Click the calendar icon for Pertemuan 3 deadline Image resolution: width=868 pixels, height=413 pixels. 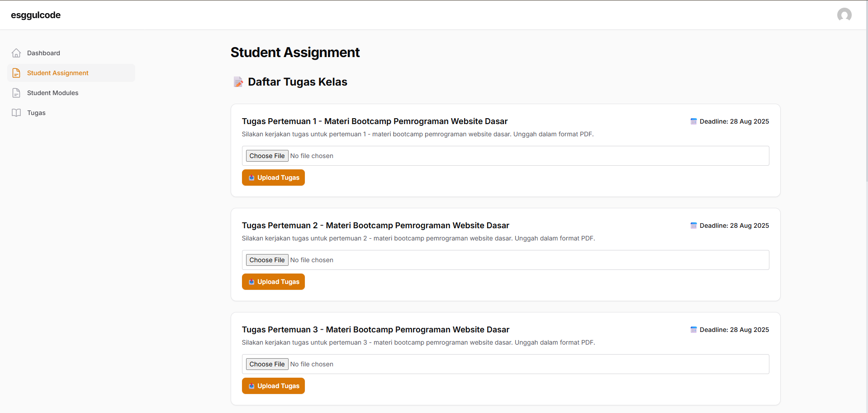[693, 330]
